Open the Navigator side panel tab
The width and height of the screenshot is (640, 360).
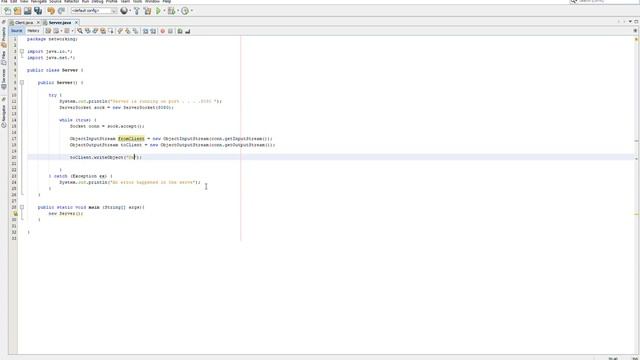[x=4, y=115]
